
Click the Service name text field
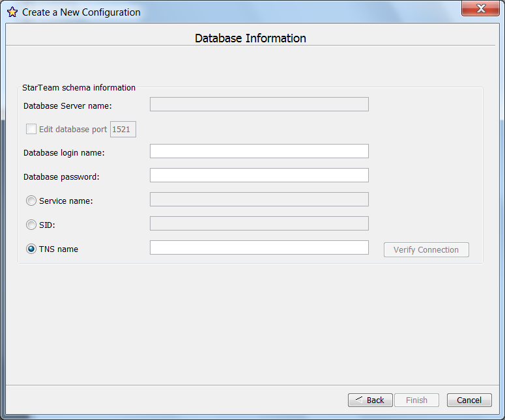pos(259,199)
